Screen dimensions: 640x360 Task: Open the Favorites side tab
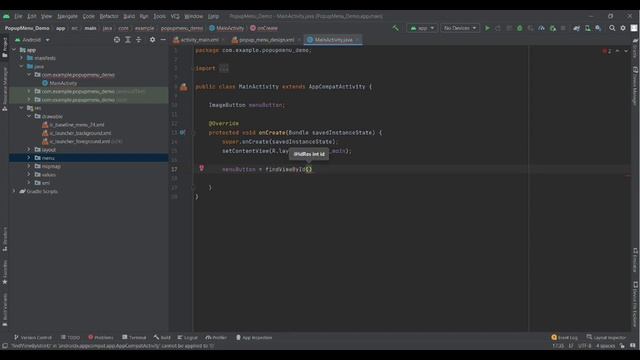point(4,272)
